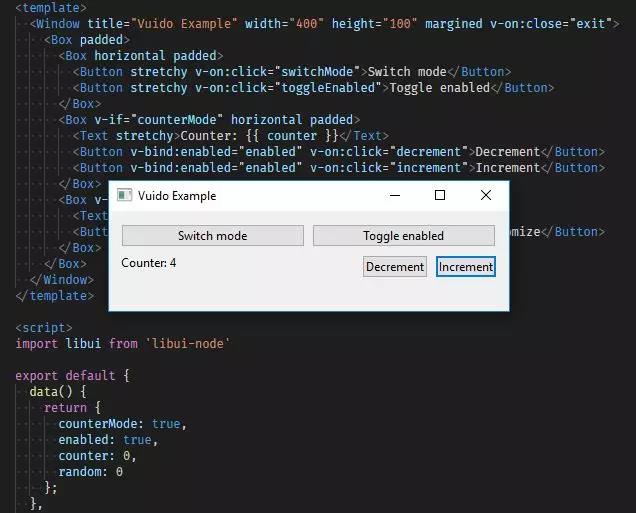This screenshot has height=513, width=636.
Task: Click the Counter: 4 text label
Action: (148, 263)
